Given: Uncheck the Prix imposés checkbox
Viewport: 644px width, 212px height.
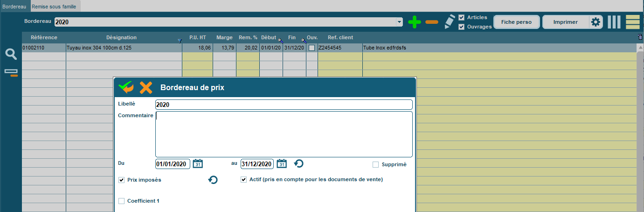Looking at the screenshot, I should pos(122,180).
